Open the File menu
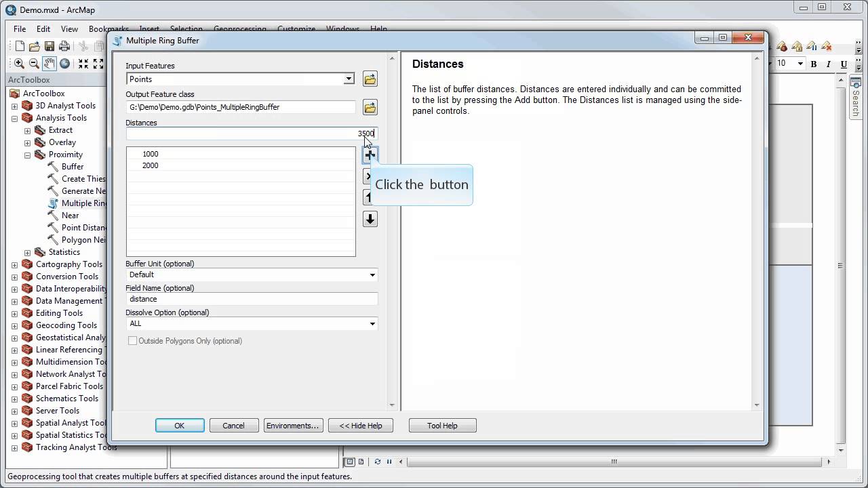 pyautogui.click(x=20, y=29)
